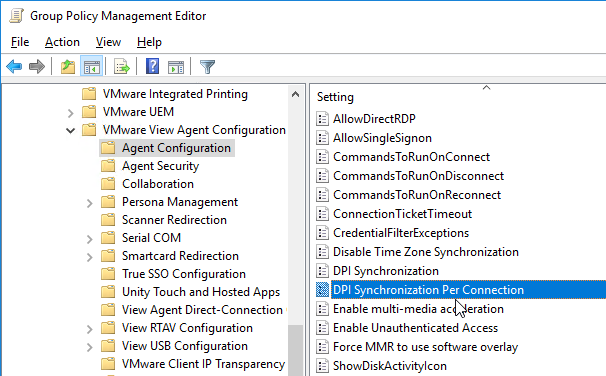Select Enable multi-media acceleration setting
This screenshot has width=606, height=376.
click(418, 309)
